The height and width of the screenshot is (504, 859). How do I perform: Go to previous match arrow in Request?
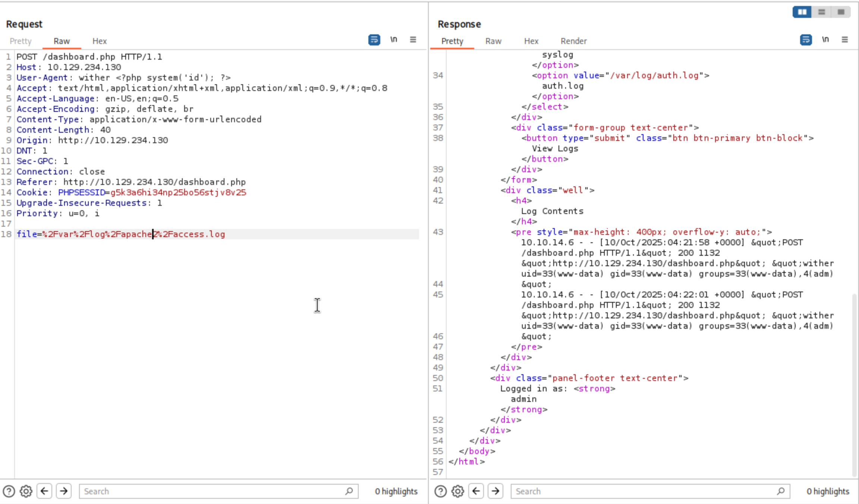44,491
